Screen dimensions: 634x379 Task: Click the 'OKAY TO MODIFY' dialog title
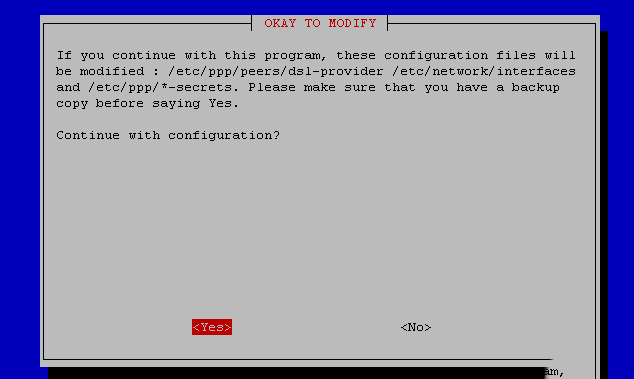320,23
